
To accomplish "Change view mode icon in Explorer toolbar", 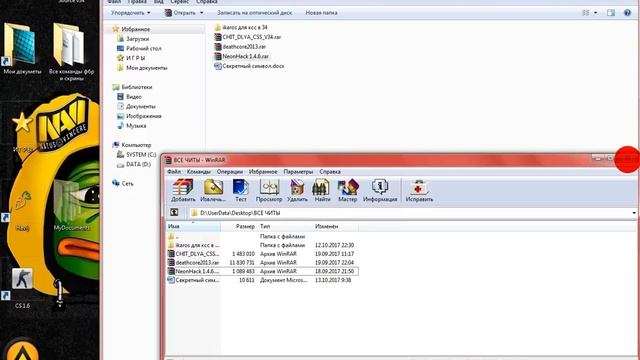I will coord(585,13).
